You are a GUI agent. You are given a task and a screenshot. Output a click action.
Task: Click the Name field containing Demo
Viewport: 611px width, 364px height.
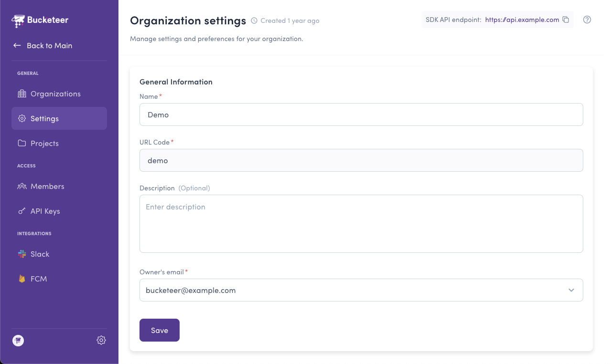tap(361, 114)
